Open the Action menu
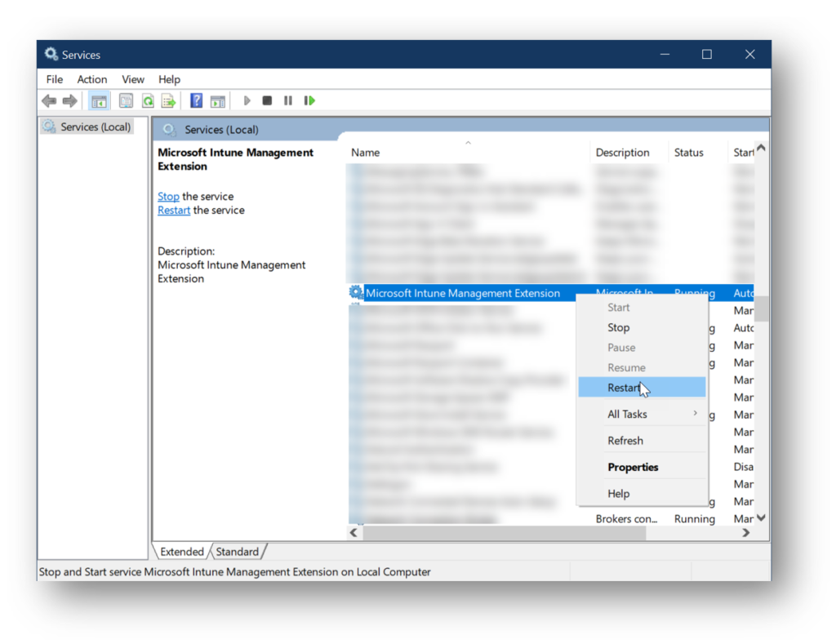Screen dimensions: 836x644 click(92, 79)
